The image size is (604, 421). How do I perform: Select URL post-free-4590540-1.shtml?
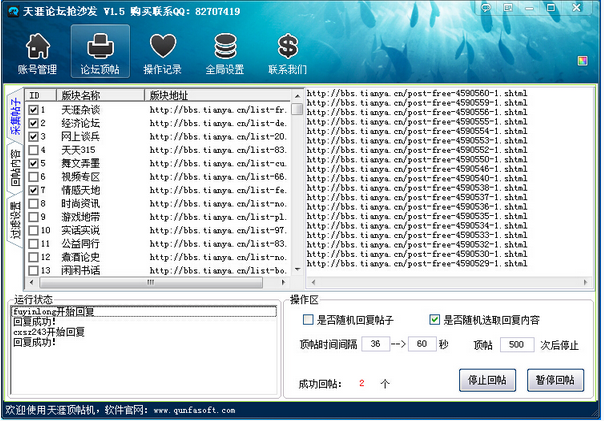click(417, 178)
